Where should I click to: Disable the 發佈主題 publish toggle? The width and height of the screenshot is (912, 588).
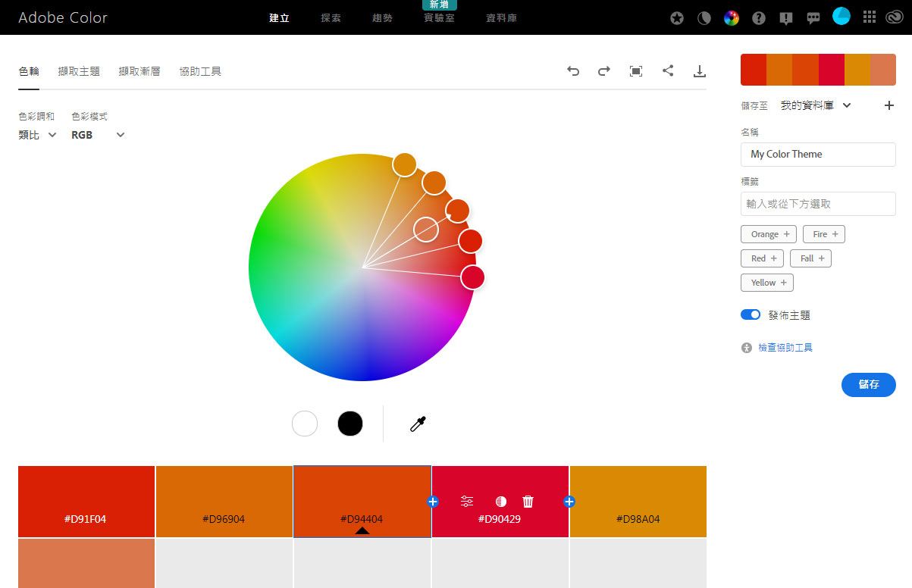pyautogui.click(x=751, y=314)
